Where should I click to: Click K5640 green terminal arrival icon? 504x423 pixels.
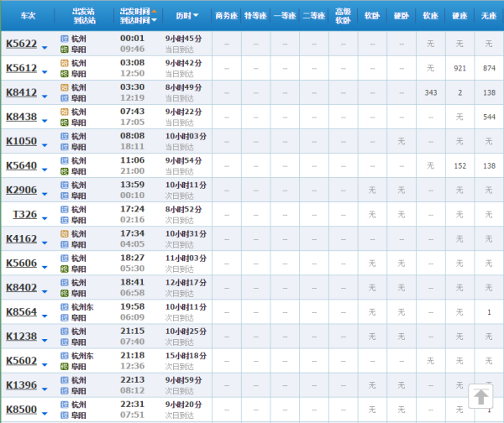click(65, 171)
